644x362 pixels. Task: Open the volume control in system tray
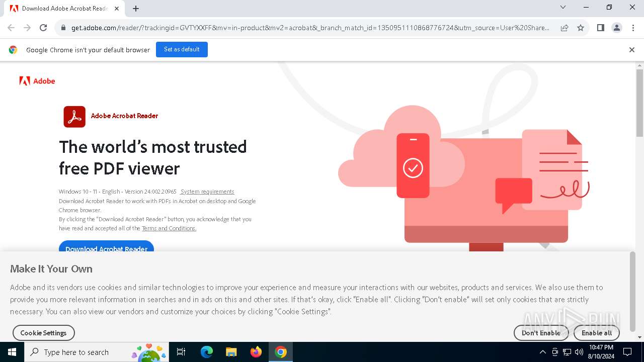click(579, 352)
